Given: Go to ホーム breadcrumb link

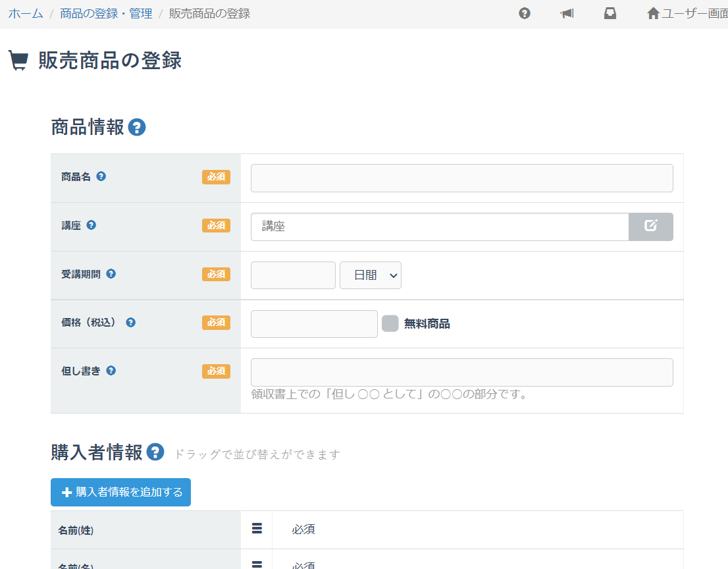Looking at the screenshot, I should tap(26, 13).
